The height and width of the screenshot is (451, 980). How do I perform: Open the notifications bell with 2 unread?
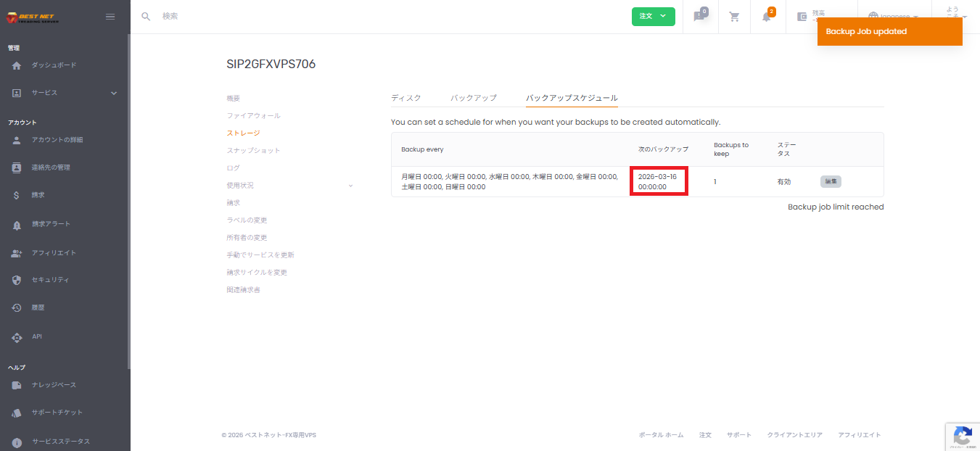pyautogui.click(x=767, y=17)
